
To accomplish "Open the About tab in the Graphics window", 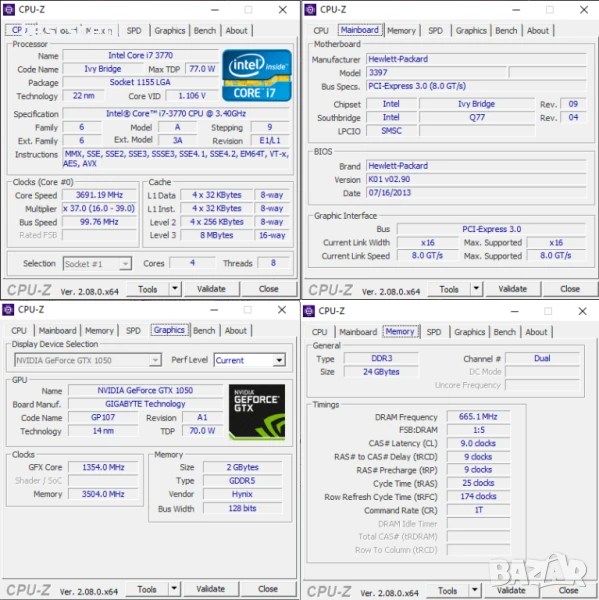I will click(236, 331).
